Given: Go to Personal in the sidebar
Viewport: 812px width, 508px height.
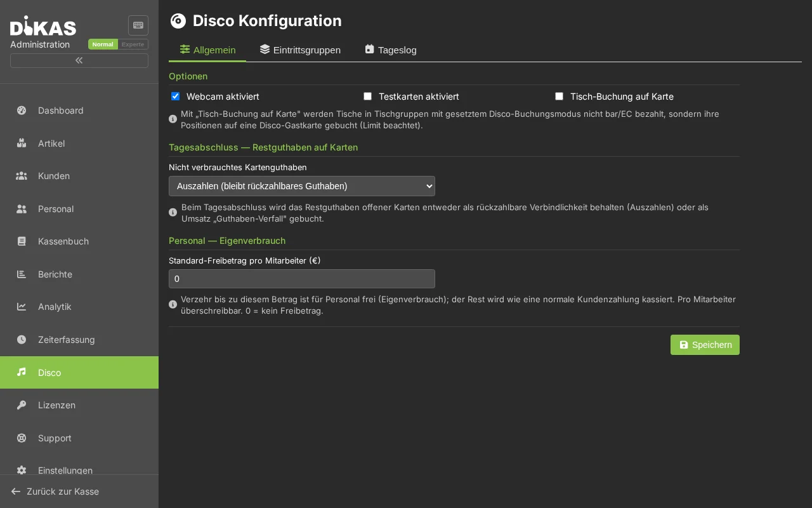Looking at the screenshot, I should pos(79,208).
